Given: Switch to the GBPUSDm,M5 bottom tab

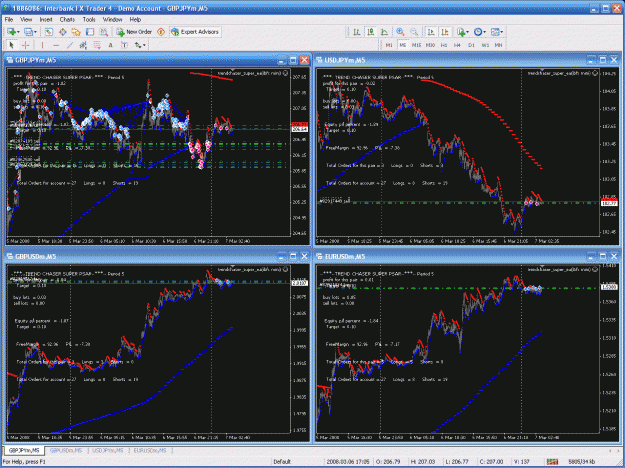Looking at the screenshot, I should click(x=66, y=450).
